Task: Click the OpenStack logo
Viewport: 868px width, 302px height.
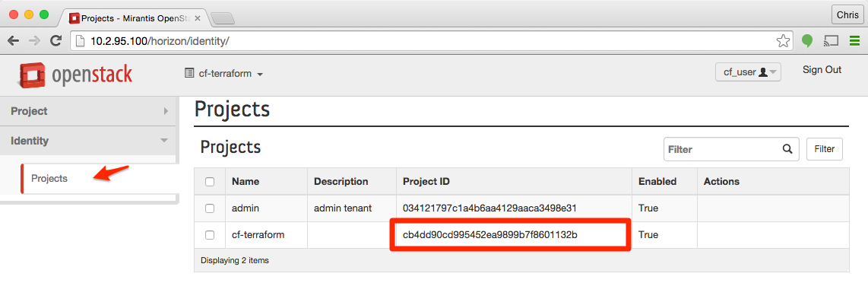Action: click(x=76, y=75)
